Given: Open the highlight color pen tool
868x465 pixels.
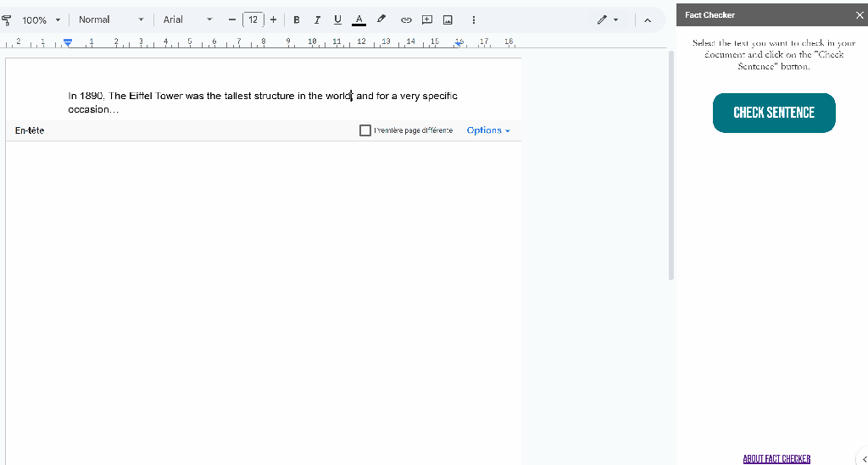Looking at the screenshot, I should 381,19.
